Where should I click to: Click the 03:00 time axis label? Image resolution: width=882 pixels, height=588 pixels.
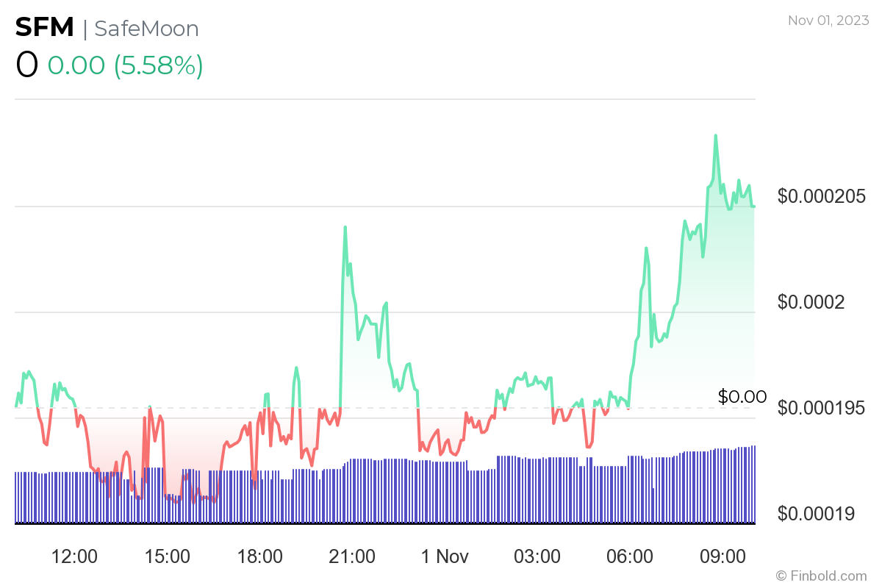537,556
